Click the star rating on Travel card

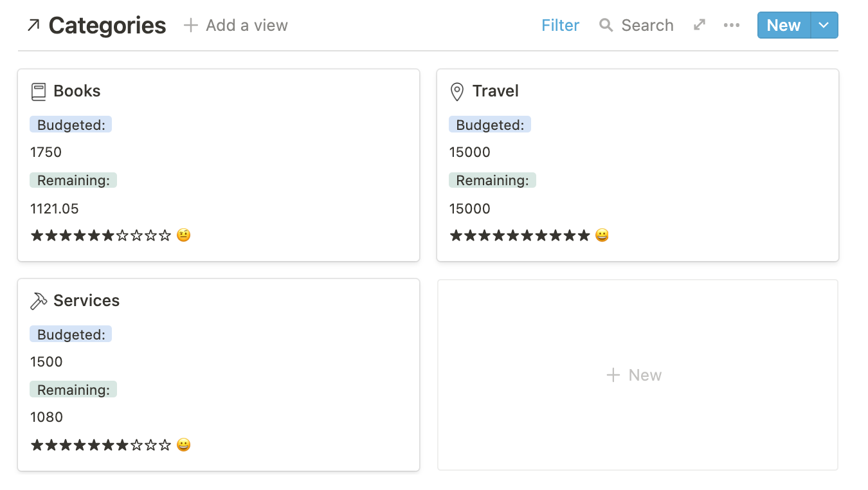(520, 235)
